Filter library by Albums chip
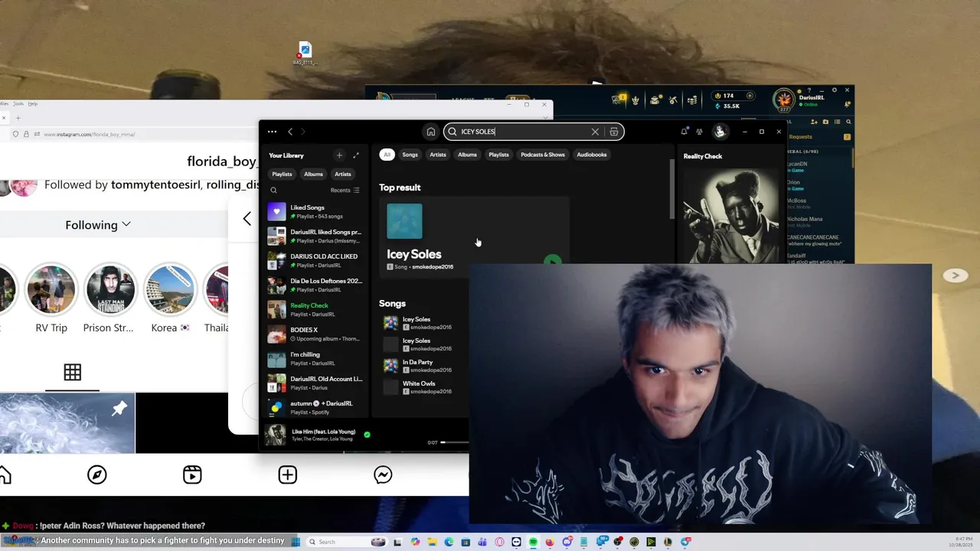 pyautogui.click(x=313, y=174)
